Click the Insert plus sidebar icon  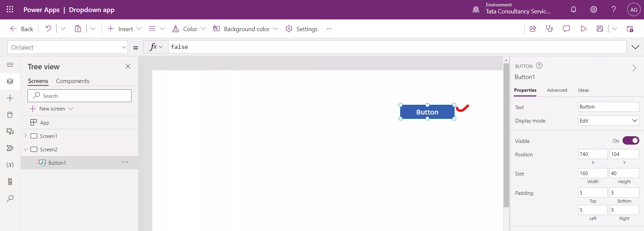[10, 98]
